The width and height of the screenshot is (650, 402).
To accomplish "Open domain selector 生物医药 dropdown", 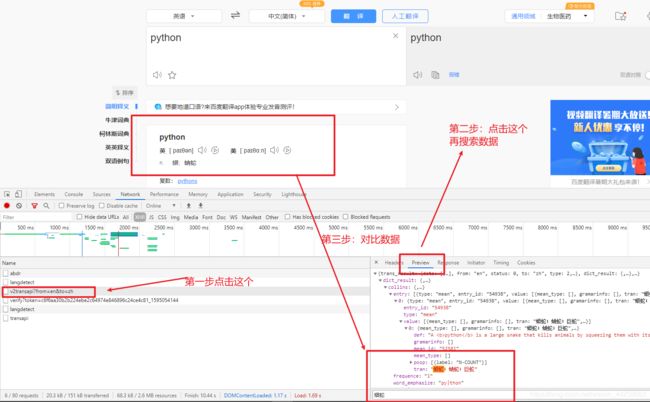I will coord(568,16).
